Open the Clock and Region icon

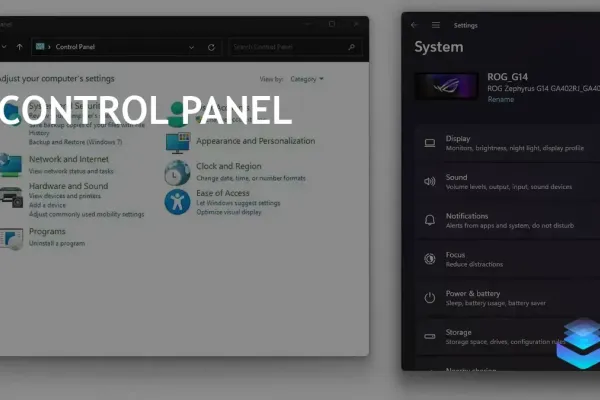pyautogui.click(x=177, y=173)
